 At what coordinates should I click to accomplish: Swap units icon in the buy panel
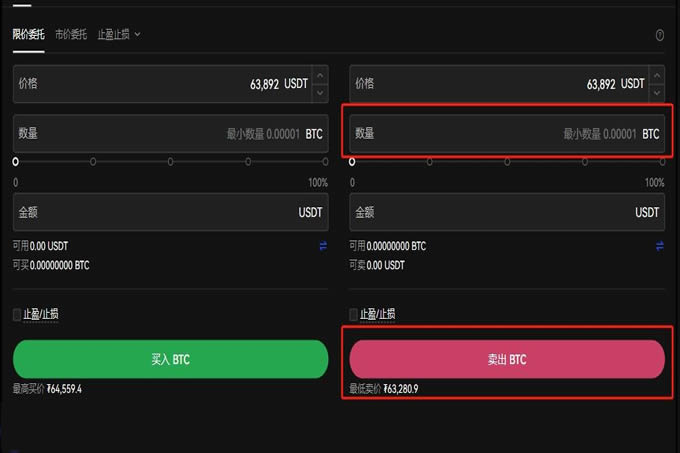pyautogui.click(x=323, y=246)
